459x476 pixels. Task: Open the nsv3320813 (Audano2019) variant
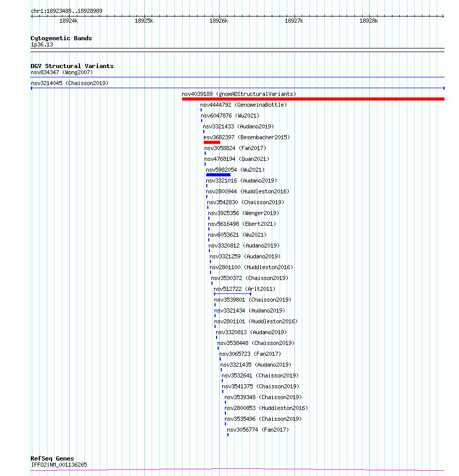click(x=251, y=332)
